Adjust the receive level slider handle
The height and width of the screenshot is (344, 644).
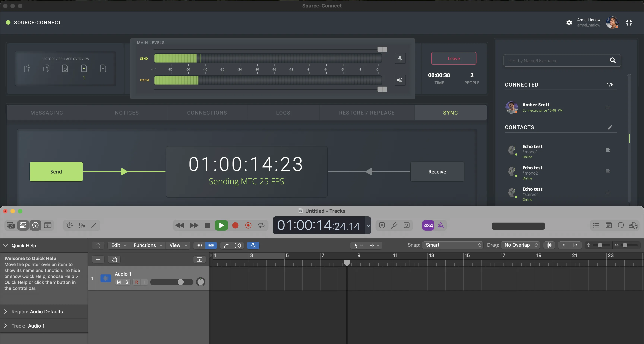coord(382,89)
